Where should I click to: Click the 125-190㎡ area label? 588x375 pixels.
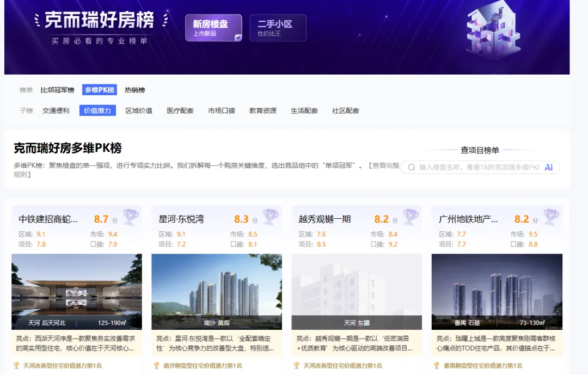[x=112, y=323]
